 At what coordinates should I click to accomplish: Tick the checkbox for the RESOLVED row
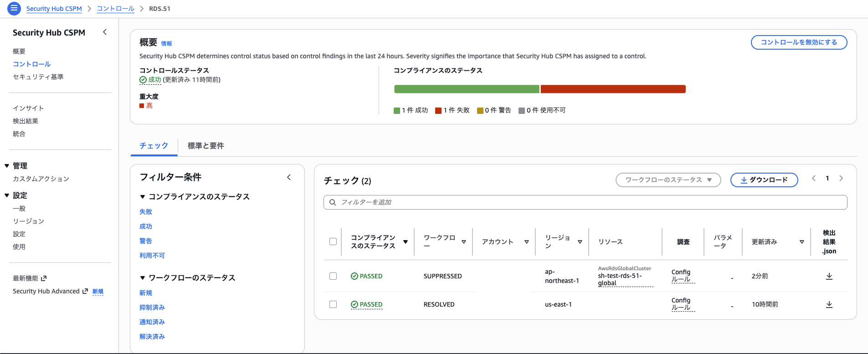pyautogui.click(x=333, y=304)
